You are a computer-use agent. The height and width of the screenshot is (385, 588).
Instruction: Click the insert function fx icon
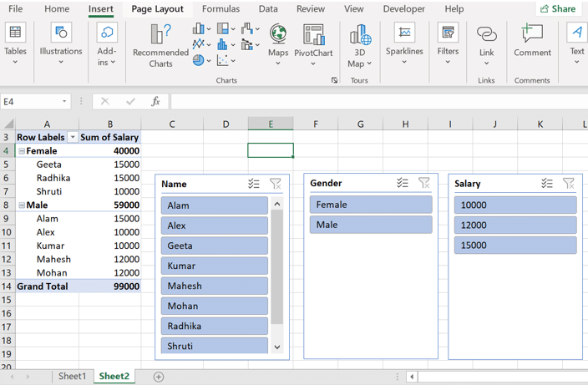point(155,101)
